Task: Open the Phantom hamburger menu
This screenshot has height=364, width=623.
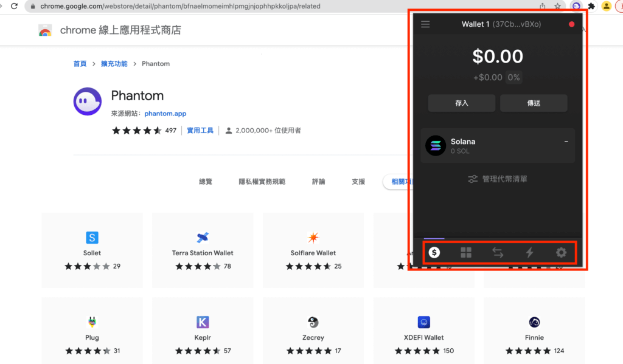Action: pos(425,24)
